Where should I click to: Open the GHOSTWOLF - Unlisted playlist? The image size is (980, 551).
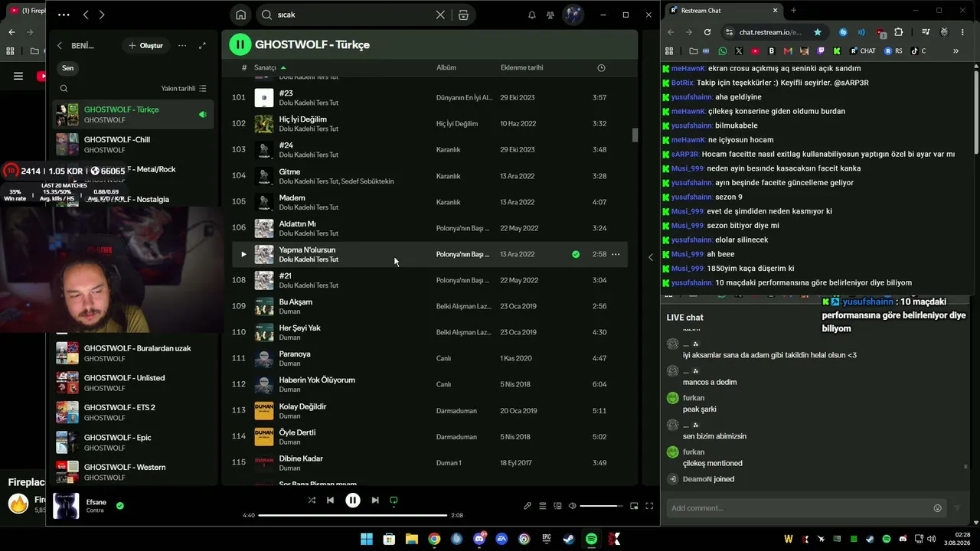[x=133, y=383]
